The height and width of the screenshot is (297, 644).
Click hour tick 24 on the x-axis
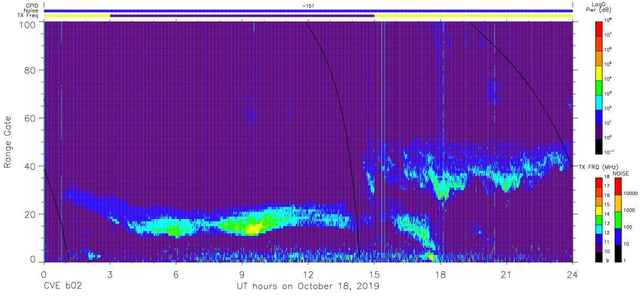[573, 274]
